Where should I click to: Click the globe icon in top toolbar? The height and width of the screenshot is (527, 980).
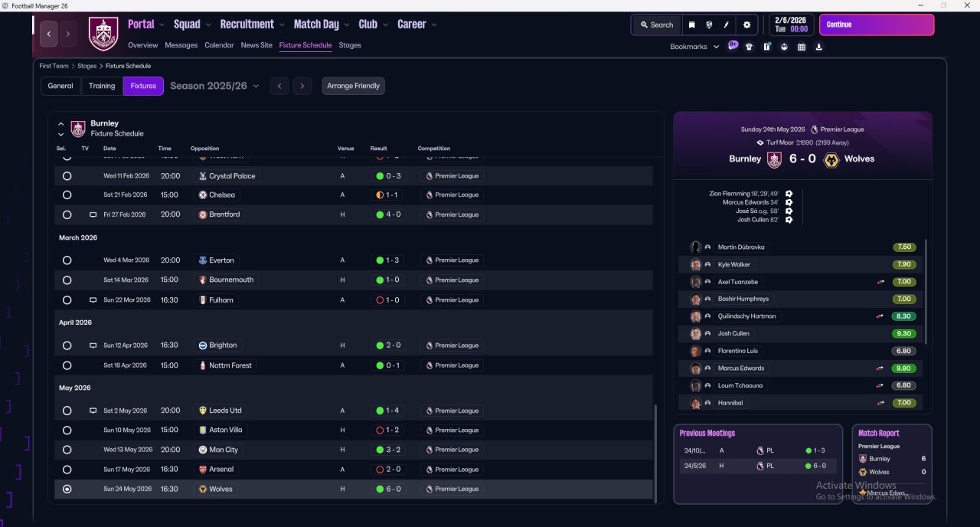coord(709,25)
